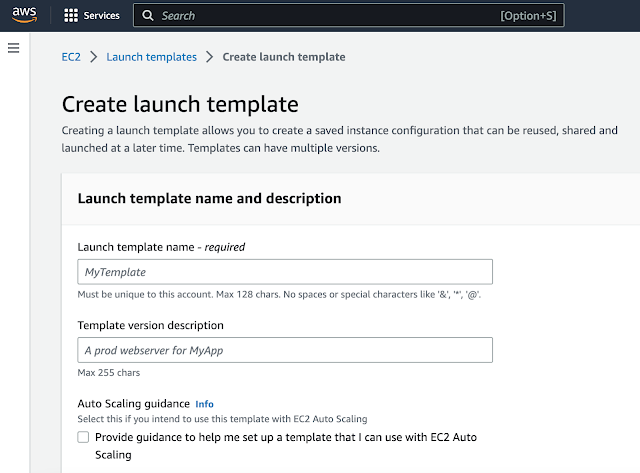
Task: Focus the Template version description field
Action: point(285,350)
